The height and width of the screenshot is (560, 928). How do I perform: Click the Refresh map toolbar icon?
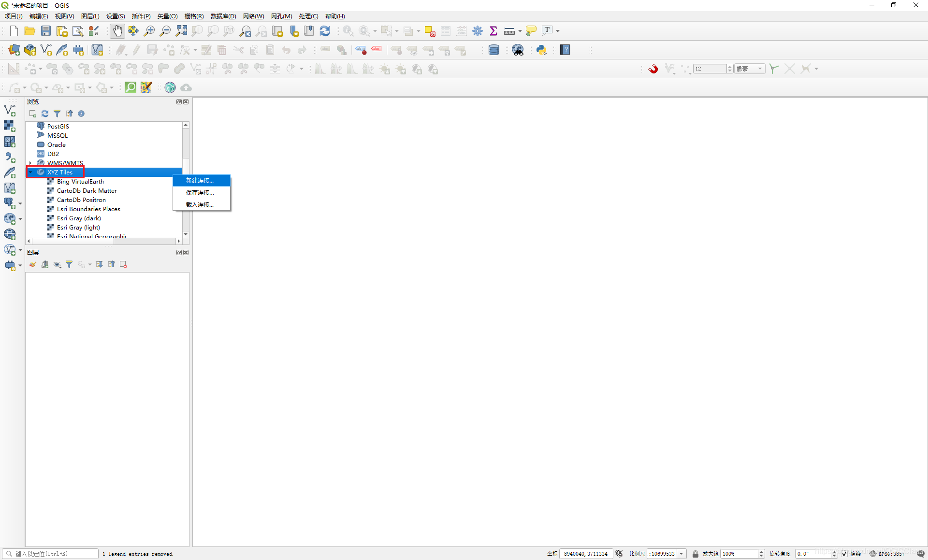click(325, 31)
